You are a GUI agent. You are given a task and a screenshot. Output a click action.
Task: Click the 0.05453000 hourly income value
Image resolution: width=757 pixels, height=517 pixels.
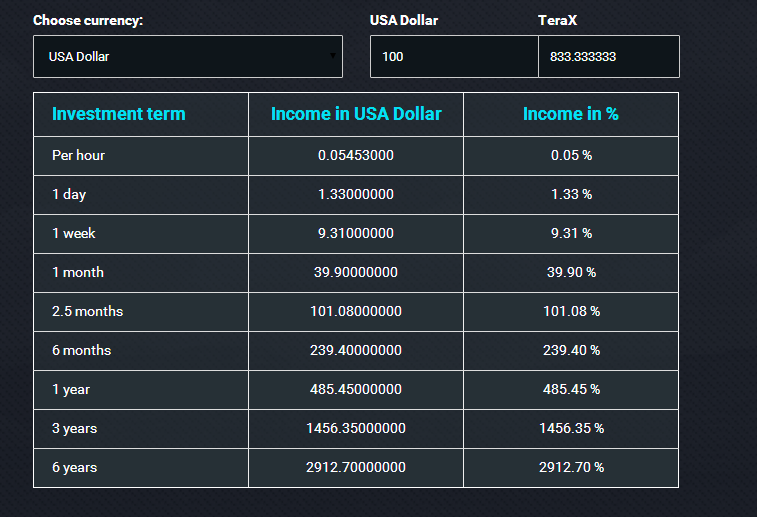tap(356, 155)
